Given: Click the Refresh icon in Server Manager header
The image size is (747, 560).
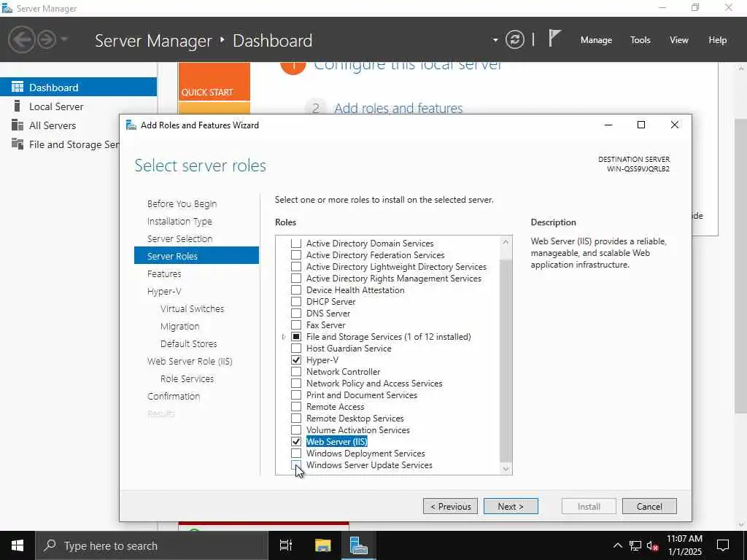Looking at the screenshot, I should 515,39.
